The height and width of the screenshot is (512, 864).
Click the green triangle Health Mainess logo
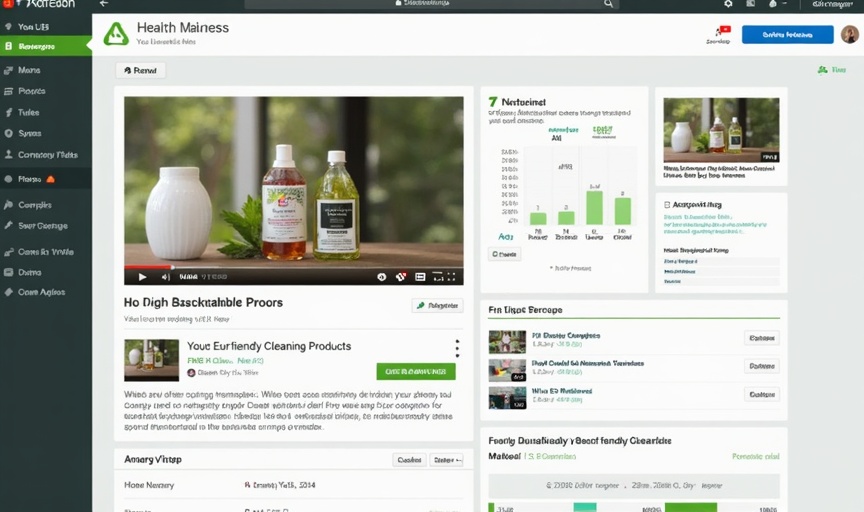pos(116,34)
